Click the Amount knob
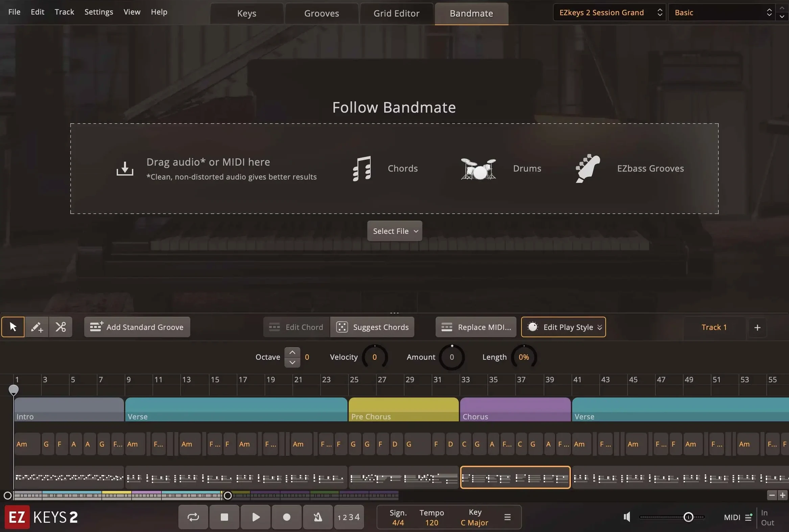This screenshot has width=789, height=532. click(452, 357)
